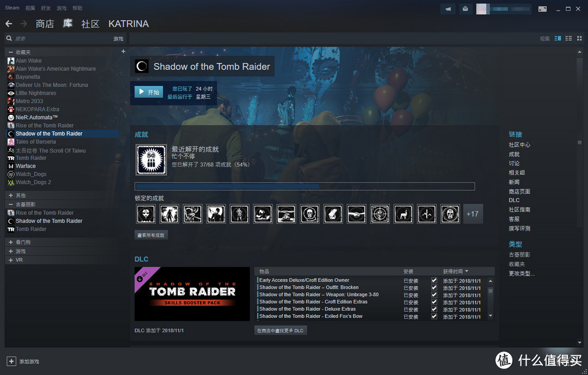Open 社区中心 link
Image resolution: width=588 pixels, height=375 pixels.
tap(519, 145)
